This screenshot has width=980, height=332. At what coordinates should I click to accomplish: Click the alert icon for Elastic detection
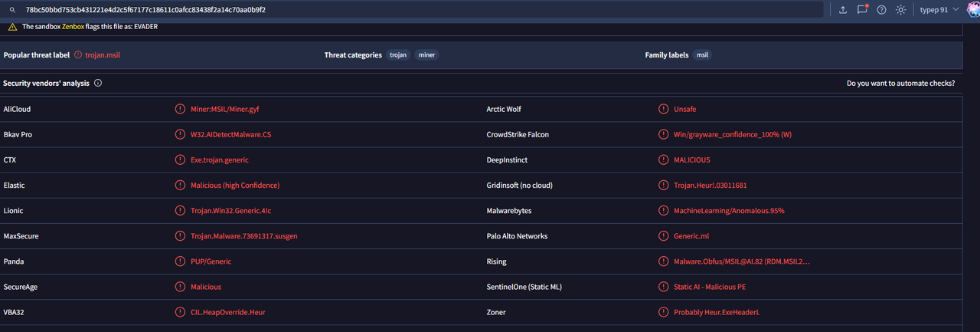click(180, 185)
